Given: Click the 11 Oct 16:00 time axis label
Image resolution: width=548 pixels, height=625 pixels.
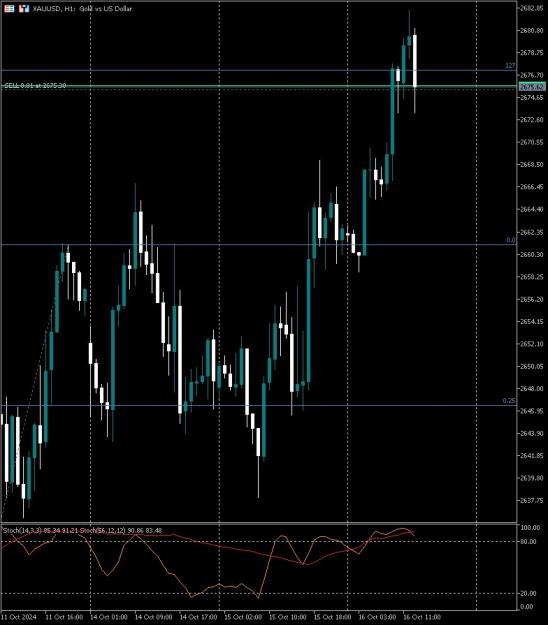Looking at the screenshot, I should click(x=64, y=617).
